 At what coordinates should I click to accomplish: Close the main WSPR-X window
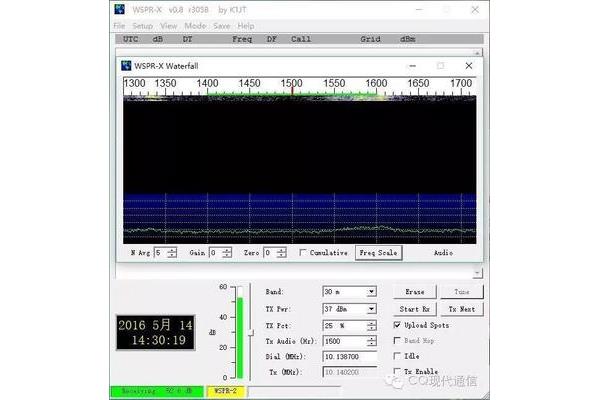click(475, 10)
